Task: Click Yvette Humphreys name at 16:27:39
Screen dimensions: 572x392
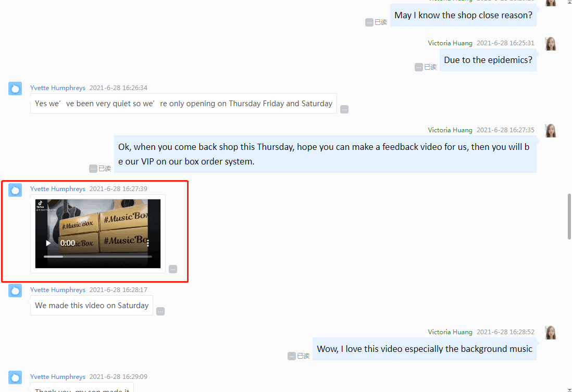Action: (x=58, y=189)
